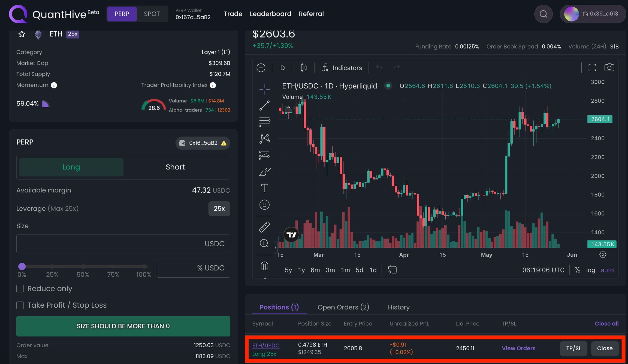Open candlestick chart style selector

[x=304, y=68]
